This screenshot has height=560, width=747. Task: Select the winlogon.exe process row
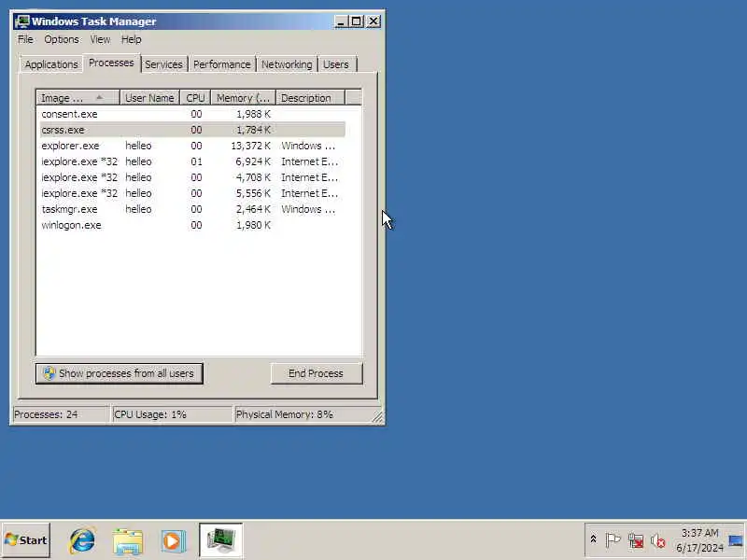tap(192, 225)
